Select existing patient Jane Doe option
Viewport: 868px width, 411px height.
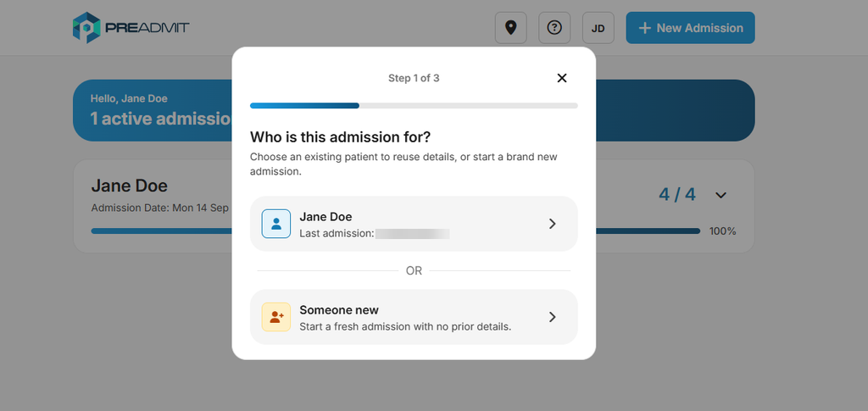(x=414, y=224)
